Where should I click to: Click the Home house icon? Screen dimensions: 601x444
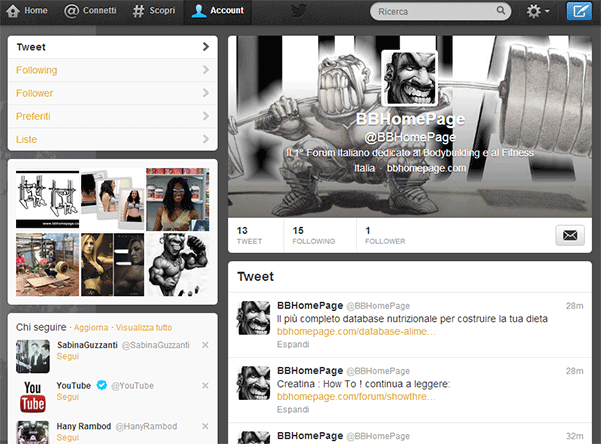(13, 11)
